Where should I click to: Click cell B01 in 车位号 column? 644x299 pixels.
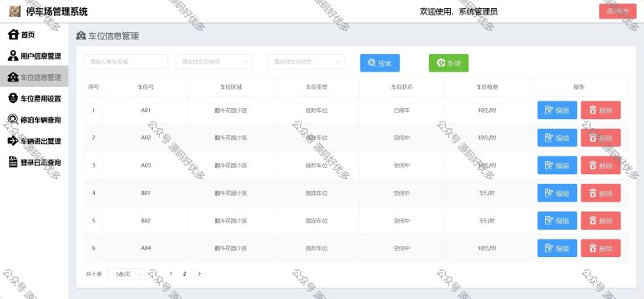146,193
